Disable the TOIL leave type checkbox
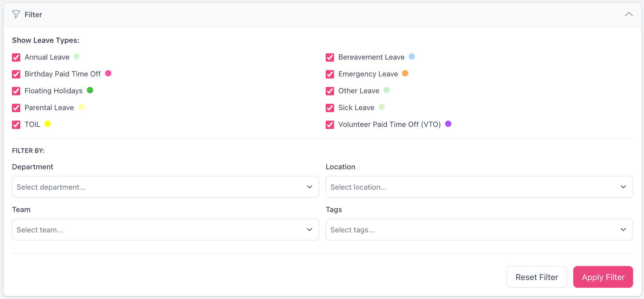Screen dimensions: 644x299 pos(16,124)
